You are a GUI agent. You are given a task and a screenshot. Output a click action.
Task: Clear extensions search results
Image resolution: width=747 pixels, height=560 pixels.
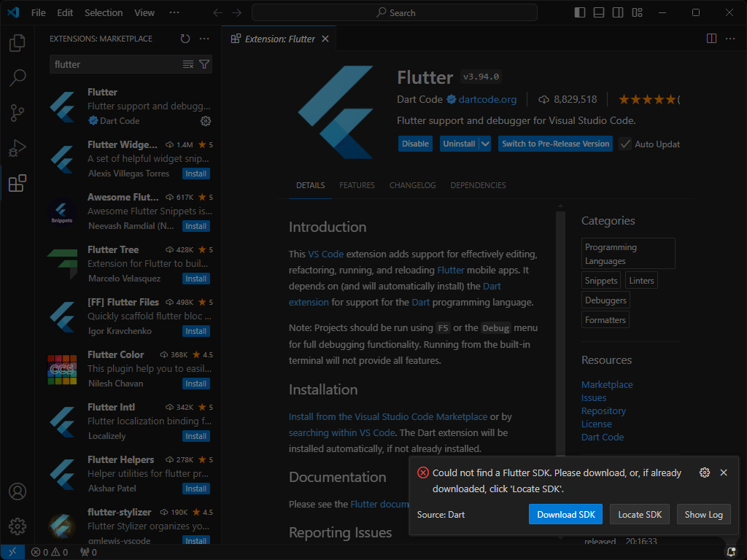click(188, 64)
